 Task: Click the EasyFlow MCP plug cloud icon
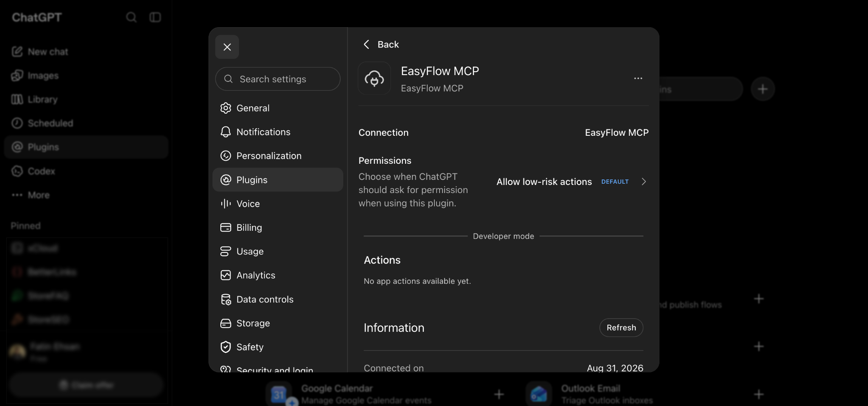(374, 78)
